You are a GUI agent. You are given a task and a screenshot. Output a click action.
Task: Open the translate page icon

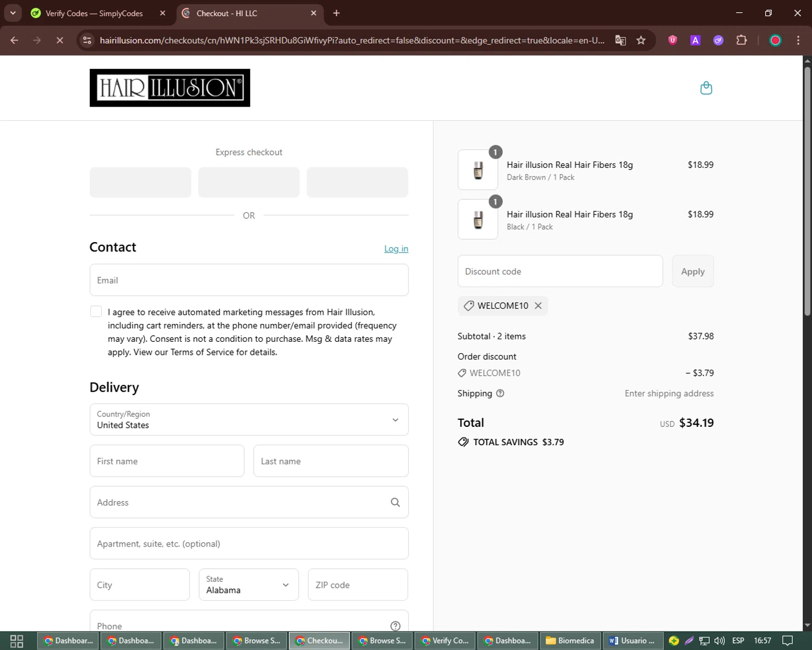(621, 40)
